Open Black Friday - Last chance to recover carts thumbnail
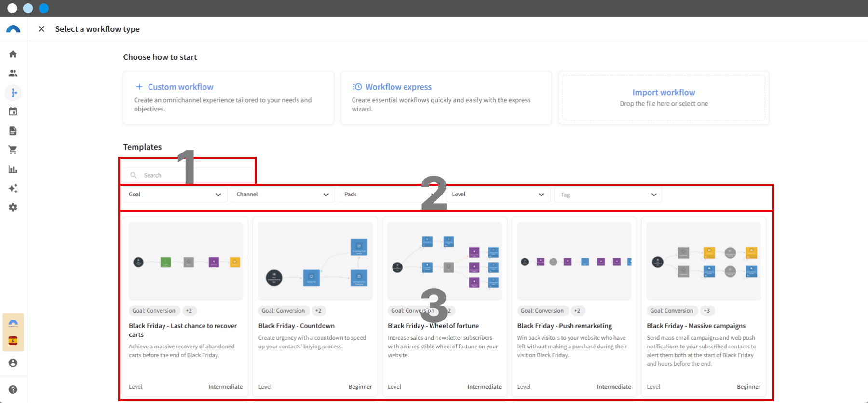The image size is (868, 403). (186, 262)
